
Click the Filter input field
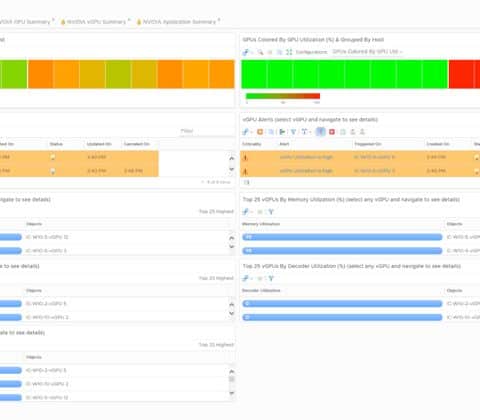coord(207,131)
